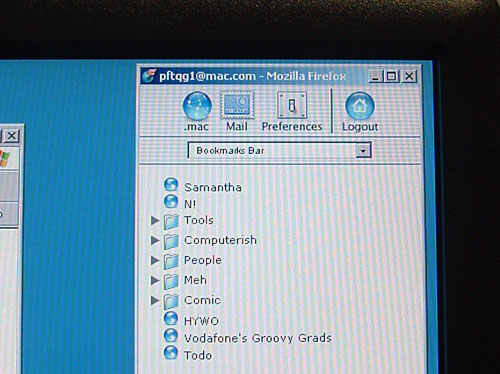Image resolution: width=500 pixels, height=374 pixels.
Task: Click the pftqg1@mac.com title bar text
Action: point(207,76)
